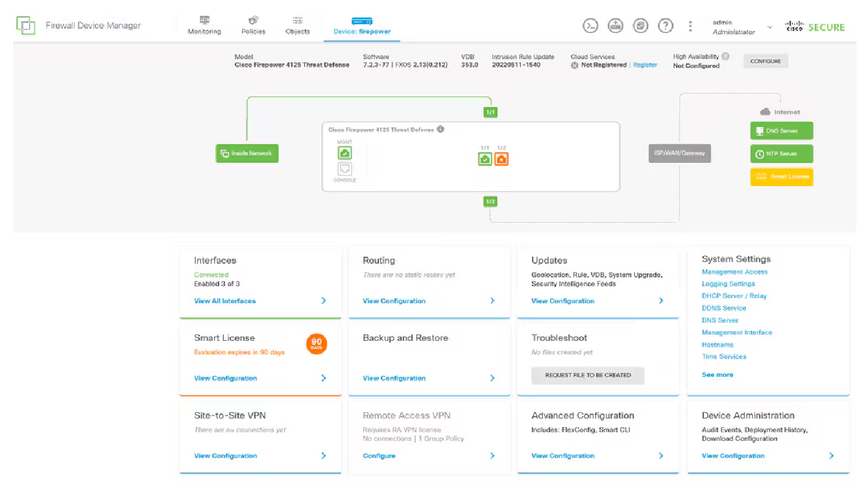Click the green 1/1 interface port icon

pos(485,159)
